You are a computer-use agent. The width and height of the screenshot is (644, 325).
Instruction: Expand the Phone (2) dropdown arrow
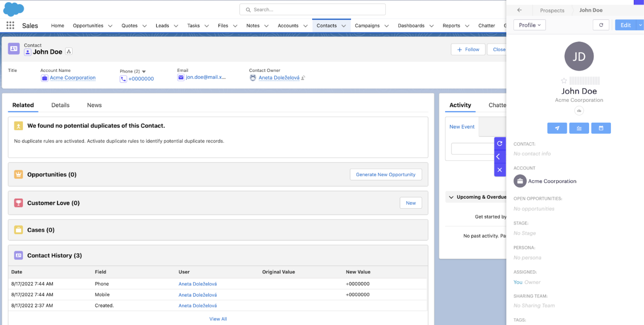[x=144, y=71]
